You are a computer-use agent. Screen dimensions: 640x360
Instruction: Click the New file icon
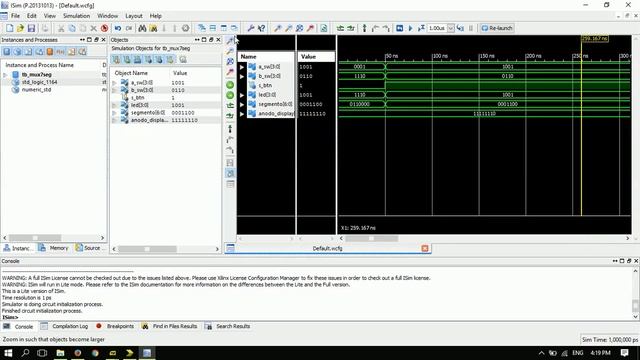[x=9, y=28]
